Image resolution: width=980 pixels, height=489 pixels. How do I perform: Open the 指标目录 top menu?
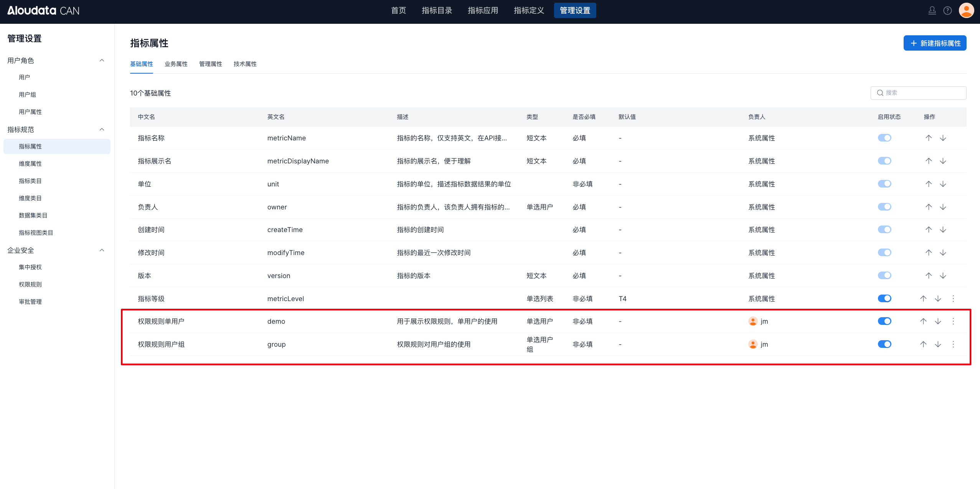[437, 11]
